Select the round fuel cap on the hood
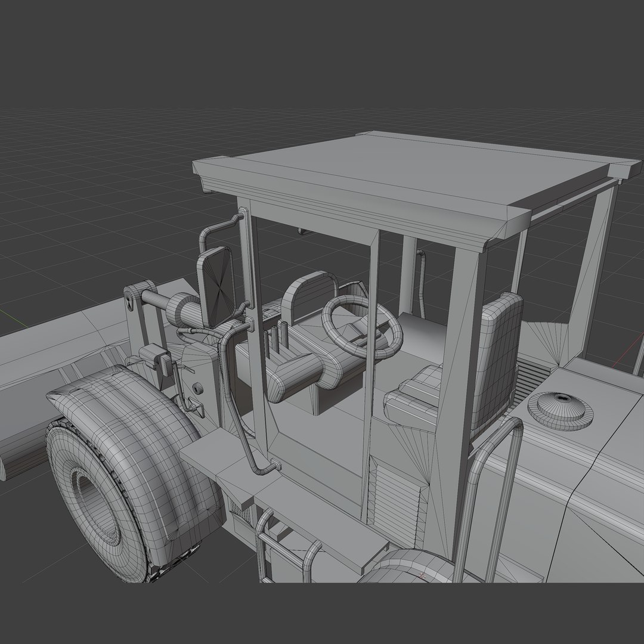The height and width of the screenshot is (644, 644). 560,410
